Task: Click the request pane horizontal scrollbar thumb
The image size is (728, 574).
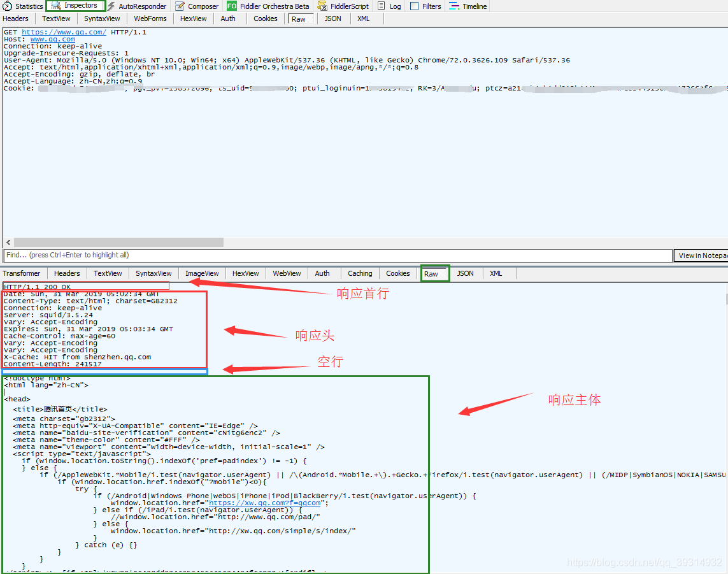Action: click(118, 243)
